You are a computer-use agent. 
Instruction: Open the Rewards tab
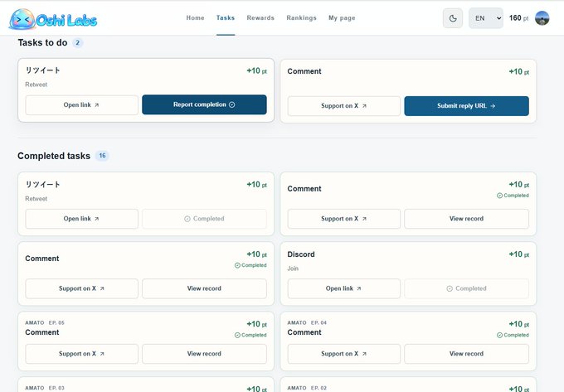[260, 17]
